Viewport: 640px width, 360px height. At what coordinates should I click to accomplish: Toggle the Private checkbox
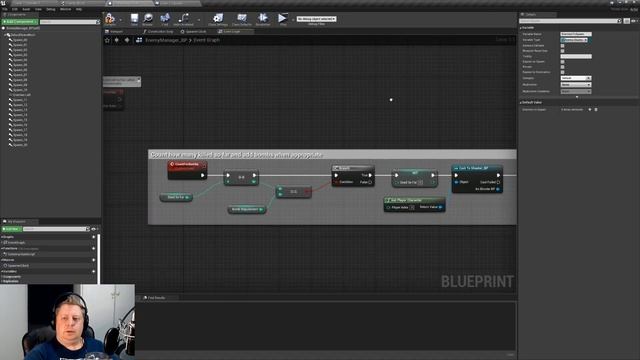tap(562, 67)
